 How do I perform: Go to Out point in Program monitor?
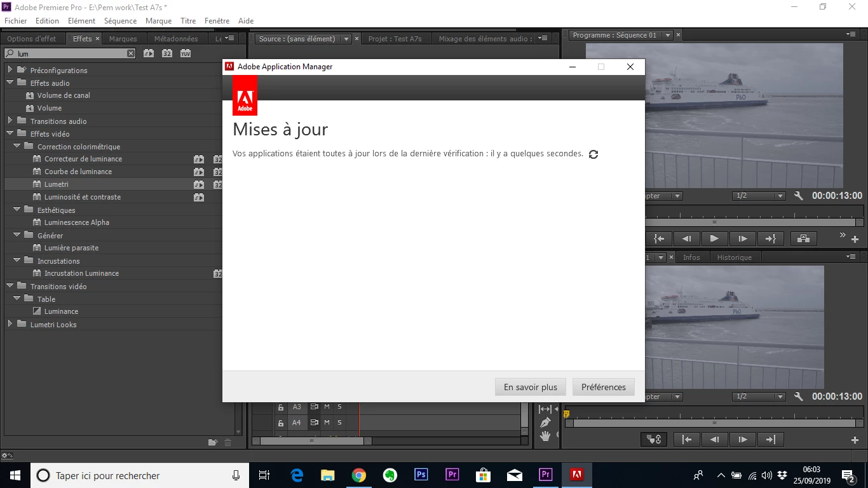pos(770,238)
